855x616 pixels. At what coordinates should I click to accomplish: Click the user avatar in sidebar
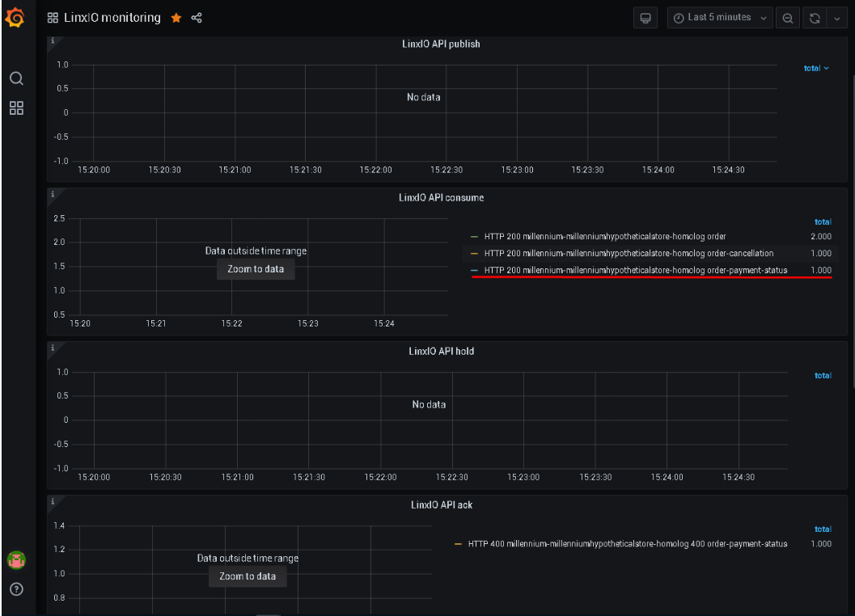16,559
